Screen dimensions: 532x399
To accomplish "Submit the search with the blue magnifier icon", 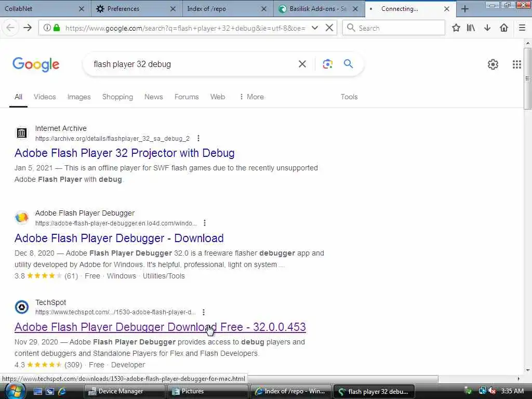I will point(348,63).
